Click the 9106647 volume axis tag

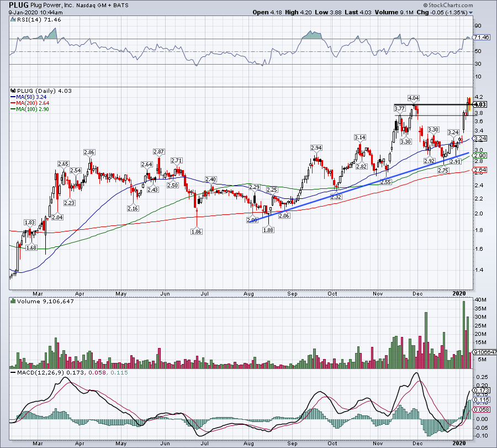click(x=485, y=352)
